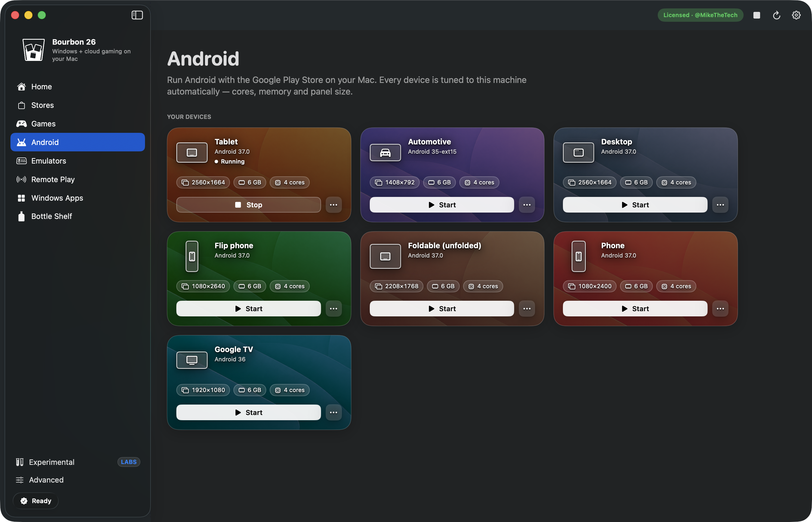Open the Bottle Shelf section
This screenshot has width=812, height=522.
(78, 216)
